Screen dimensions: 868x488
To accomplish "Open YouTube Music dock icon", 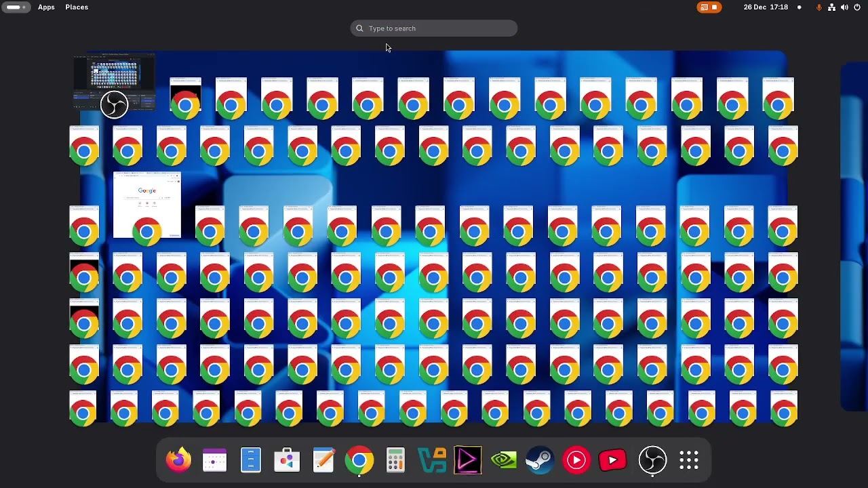I will (576, 461).
